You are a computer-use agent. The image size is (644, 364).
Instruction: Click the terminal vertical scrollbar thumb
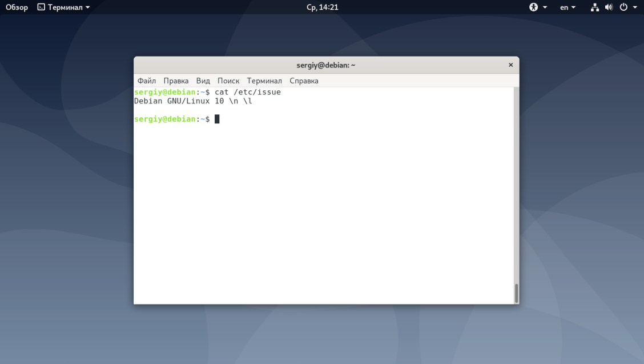pyautogui.click(x=516, y=293)
